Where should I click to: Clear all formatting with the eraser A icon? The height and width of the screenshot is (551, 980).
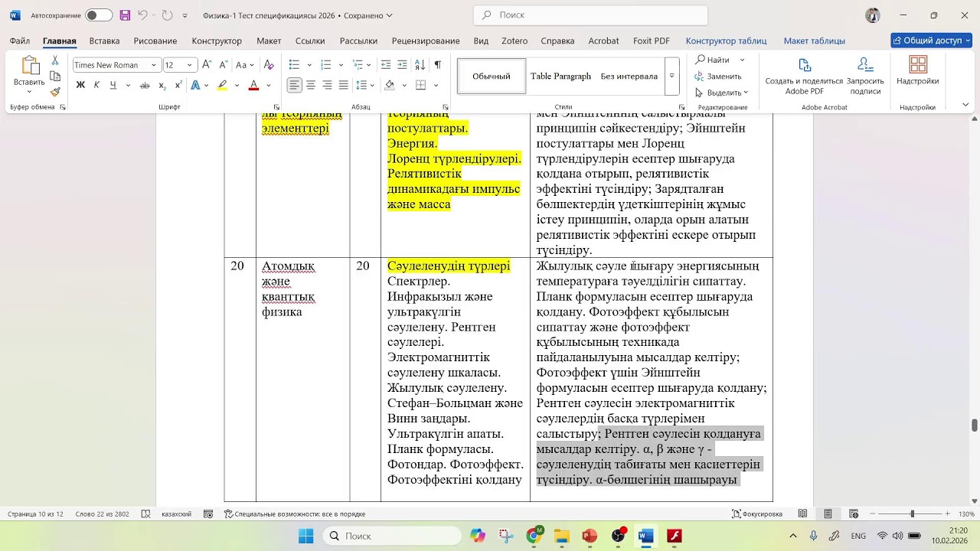pos(269,65)
